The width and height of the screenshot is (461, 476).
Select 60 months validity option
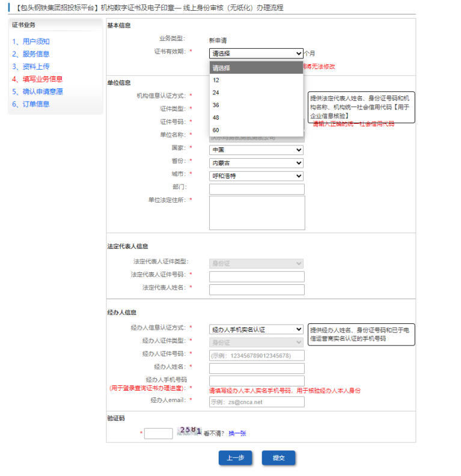(255, 130)
